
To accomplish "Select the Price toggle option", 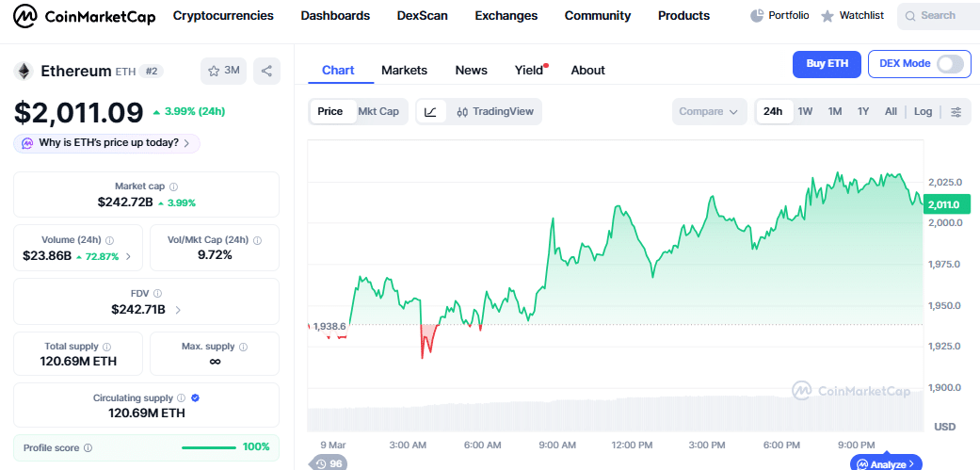I will pyautogui.click(x=330, y=112).
